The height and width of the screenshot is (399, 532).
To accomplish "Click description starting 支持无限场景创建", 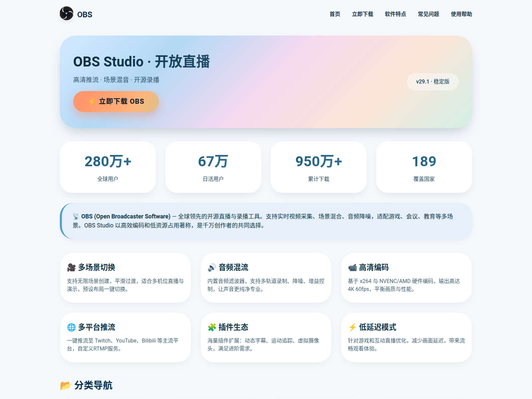I will pyautogui.click(x=125, y=285).
